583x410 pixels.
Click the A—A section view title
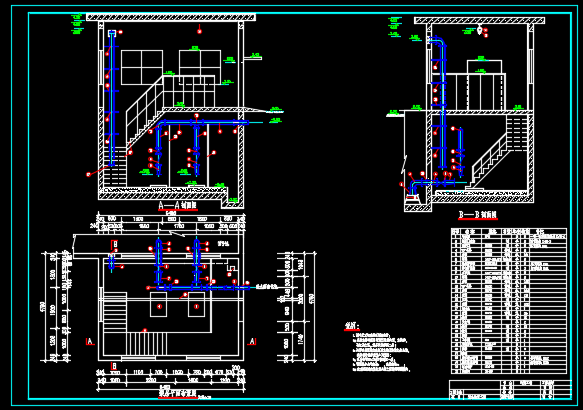(178, 205)
